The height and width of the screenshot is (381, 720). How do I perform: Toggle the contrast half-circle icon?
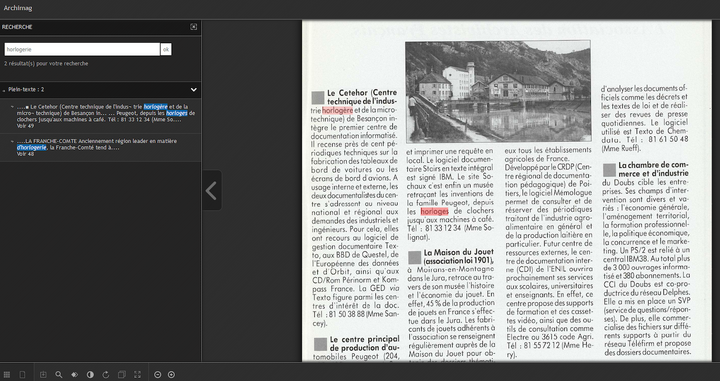[x=90, y=375]
